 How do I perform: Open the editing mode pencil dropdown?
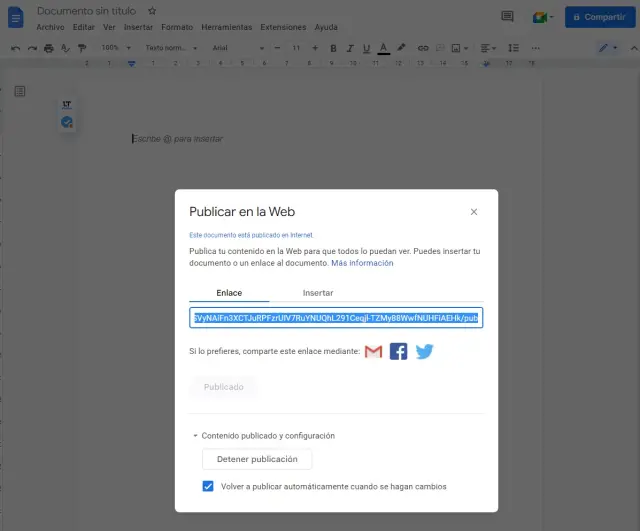607,47
